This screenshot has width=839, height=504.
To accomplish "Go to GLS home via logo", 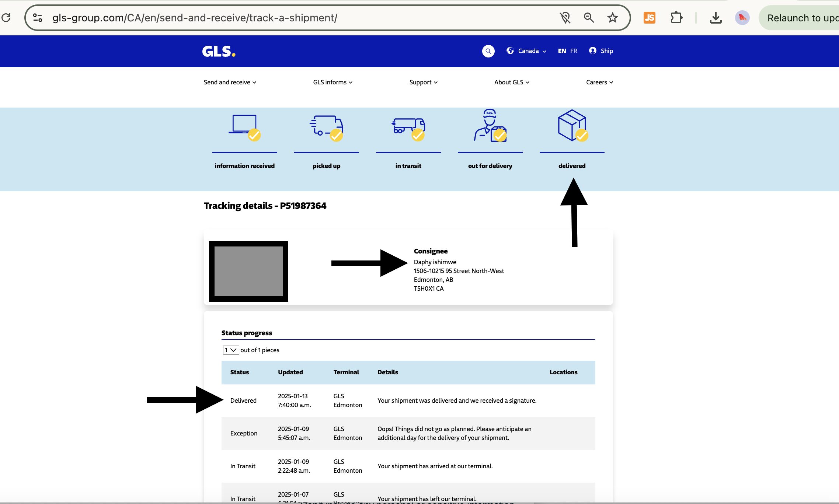I will click(219, 51).
